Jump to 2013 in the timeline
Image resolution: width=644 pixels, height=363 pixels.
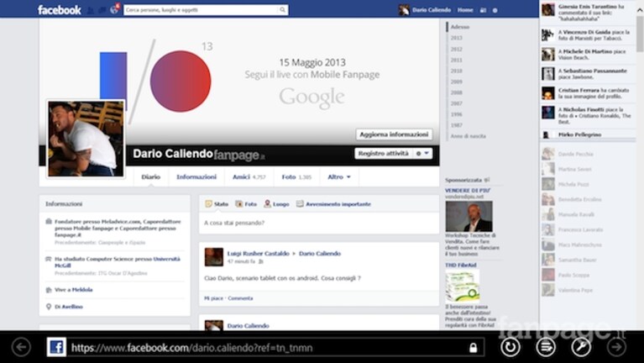456,38
